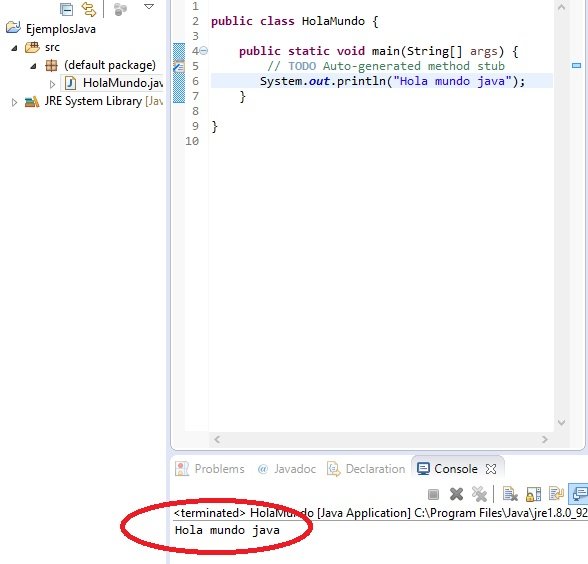588x564 pixels.
Task: Remove all terminated launches
Action: coord(479,494)
